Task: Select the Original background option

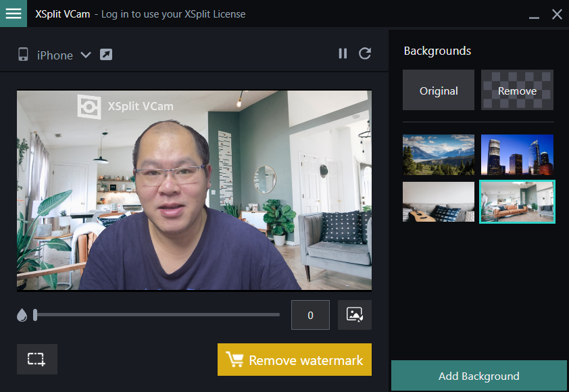Action: coord(439,90)
